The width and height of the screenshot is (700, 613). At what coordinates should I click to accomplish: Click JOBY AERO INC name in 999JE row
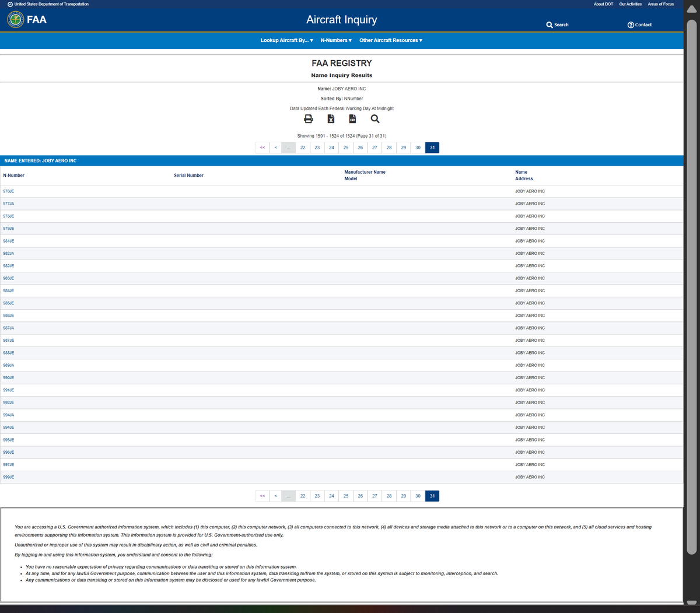pyautogui.click(x=530, y=477)
